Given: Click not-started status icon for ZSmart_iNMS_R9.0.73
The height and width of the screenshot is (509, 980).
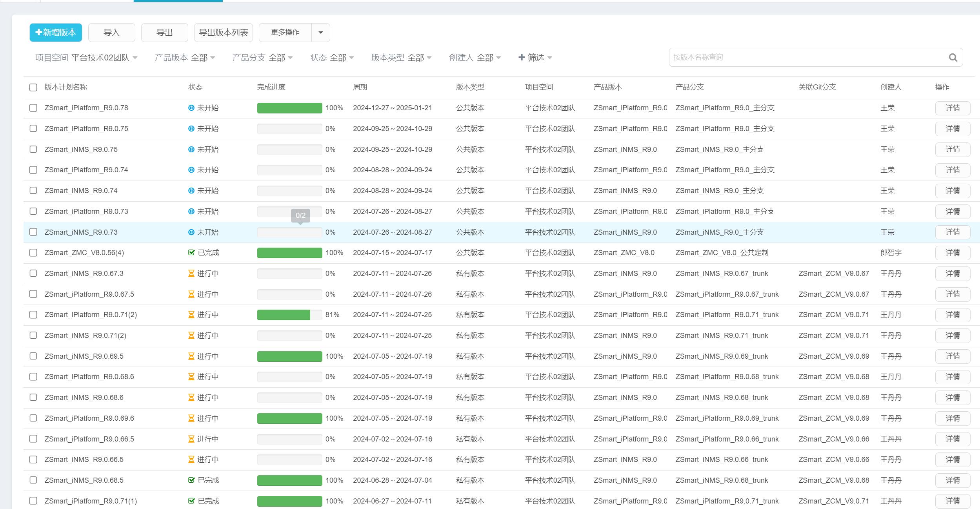Looking at the screenshot, I should [x=191, y=232].
